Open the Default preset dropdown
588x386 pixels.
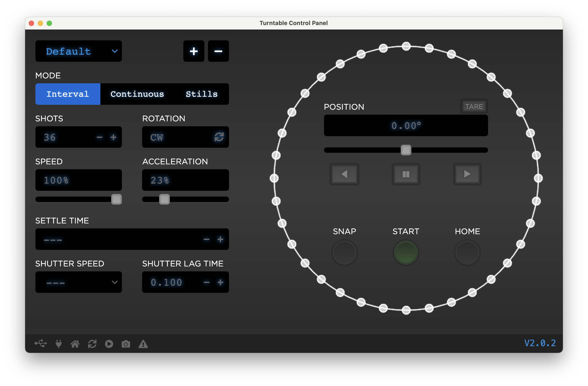click(79, 51)
